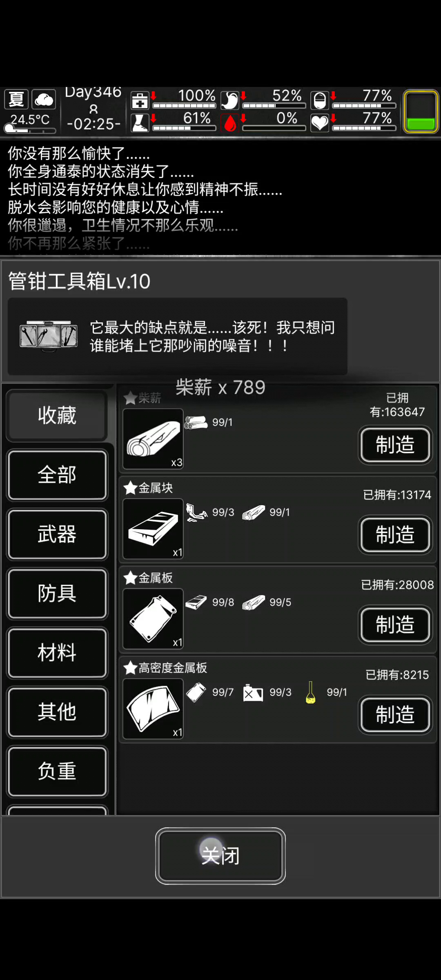This screenshot has height=980, width=441.
Task: Craft 金属块 with its 制造 button
Action: click(395, 535)
